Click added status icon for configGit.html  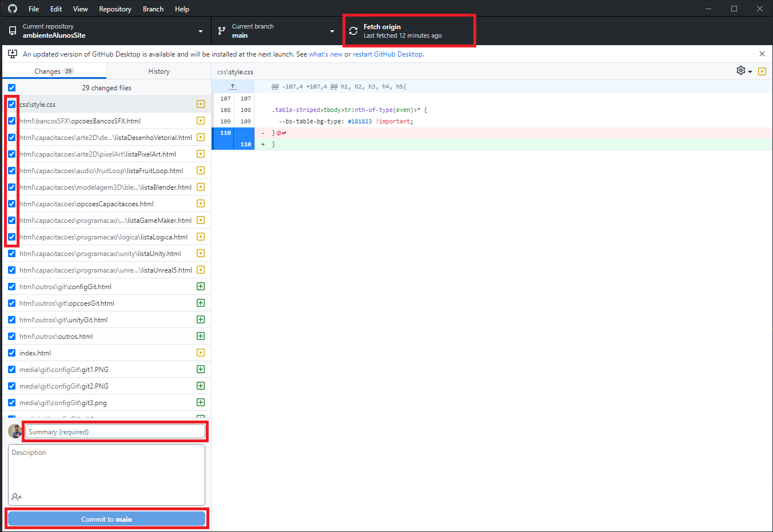click(201, 286)
